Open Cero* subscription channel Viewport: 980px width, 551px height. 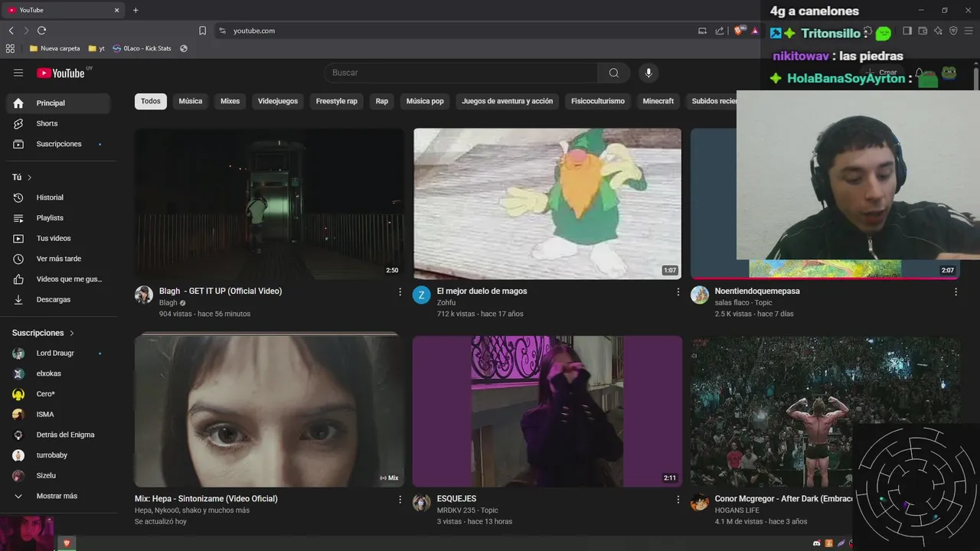pos(58,394)
